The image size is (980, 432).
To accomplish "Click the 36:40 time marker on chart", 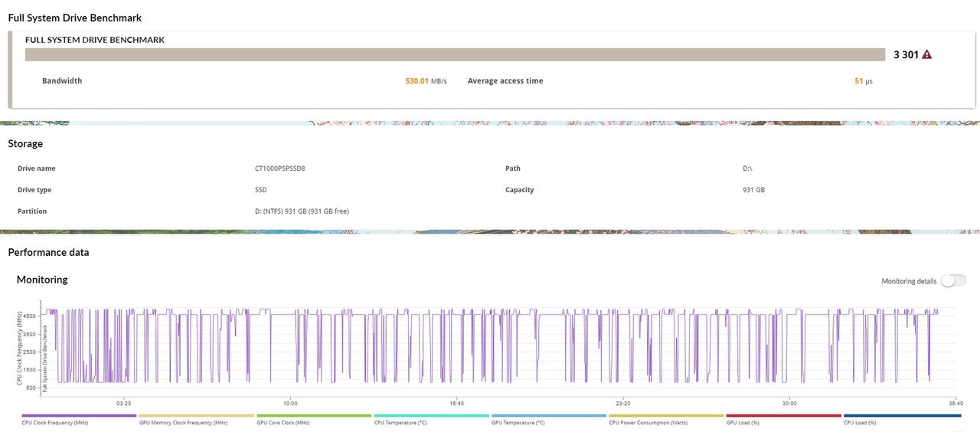I will click(955, 403).
